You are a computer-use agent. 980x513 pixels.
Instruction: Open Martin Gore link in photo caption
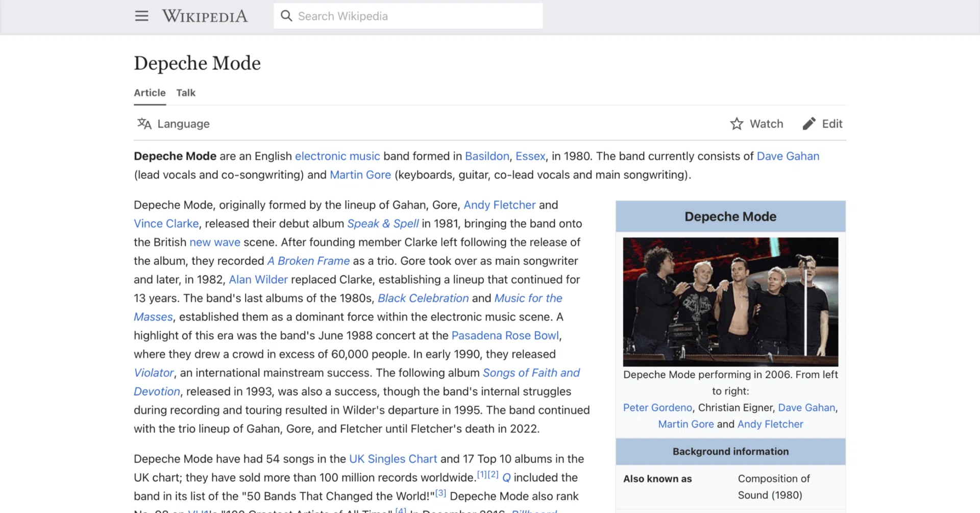tap(686, 424)
